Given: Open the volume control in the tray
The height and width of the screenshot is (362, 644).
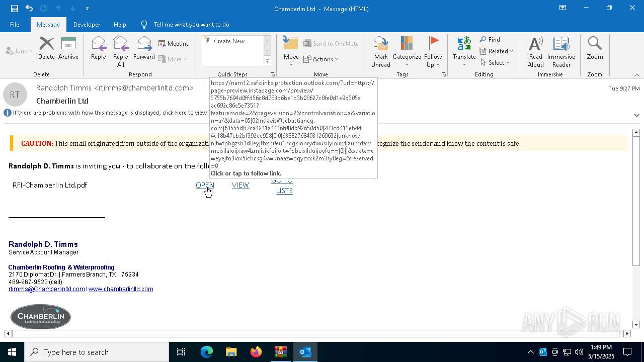Looking at the screenshot, I should pos(579,352).
